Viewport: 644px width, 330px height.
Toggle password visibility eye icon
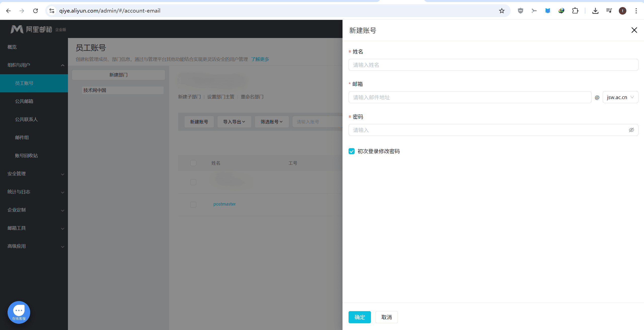tap(631, 130)
